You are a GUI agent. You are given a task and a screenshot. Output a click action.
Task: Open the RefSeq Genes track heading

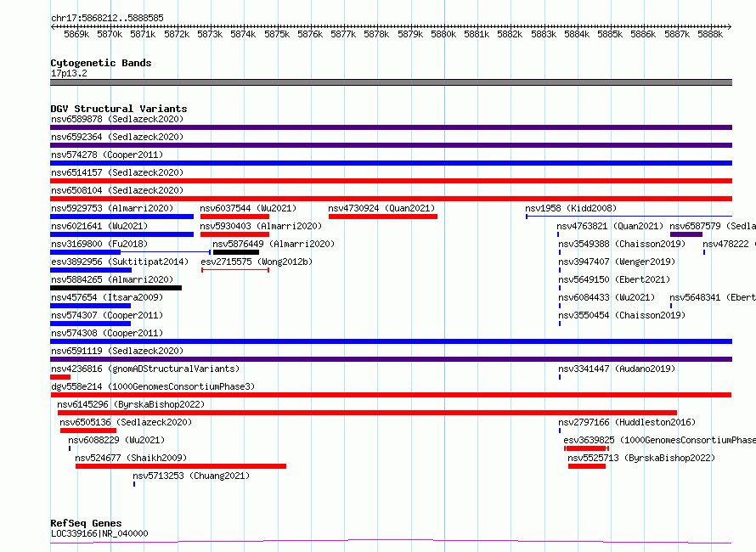[x=86, y=523]
